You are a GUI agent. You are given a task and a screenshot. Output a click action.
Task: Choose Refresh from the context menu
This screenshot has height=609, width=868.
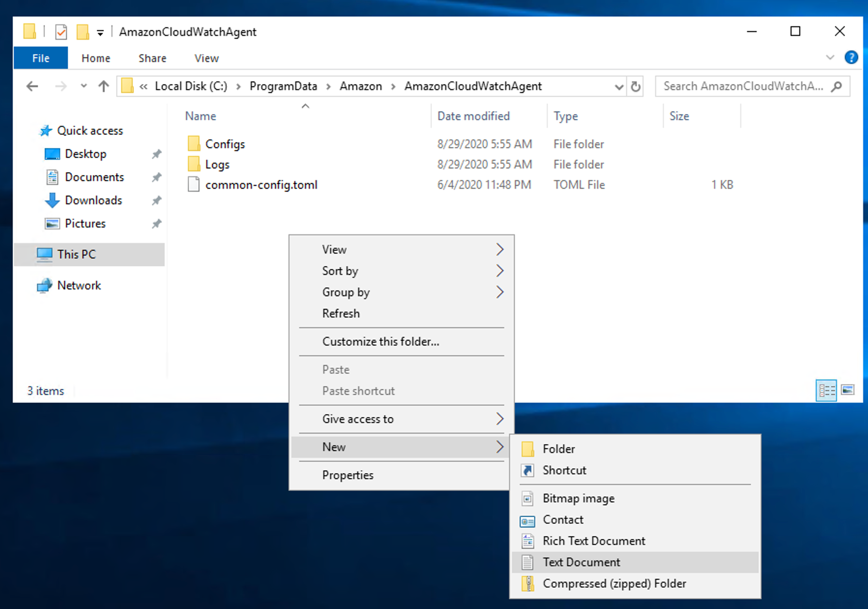[x=402, y=313]
